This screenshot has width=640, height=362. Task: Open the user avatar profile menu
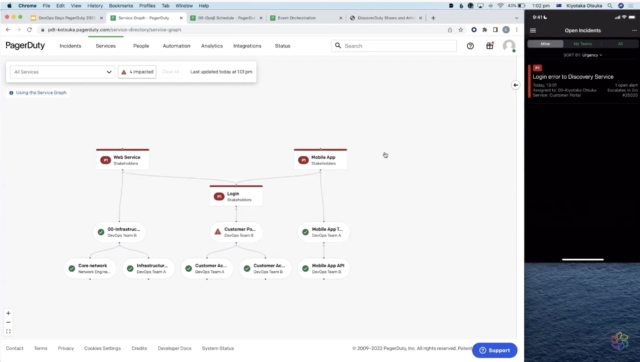[x=509, y=46]
